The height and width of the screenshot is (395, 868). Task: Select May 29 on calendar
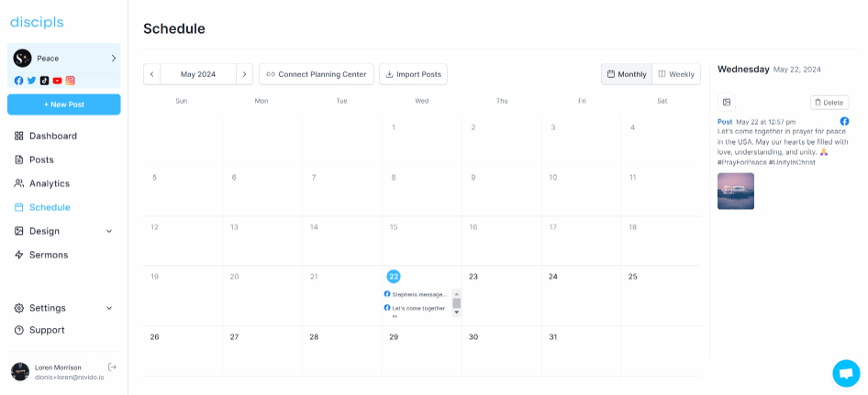(394, 337)
